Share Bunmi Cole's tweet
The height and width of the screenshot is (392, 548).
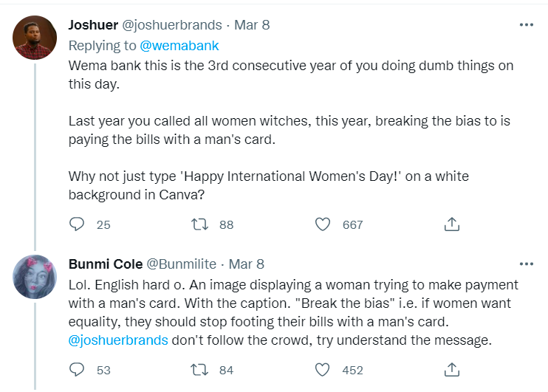click(x=452, y=369)
